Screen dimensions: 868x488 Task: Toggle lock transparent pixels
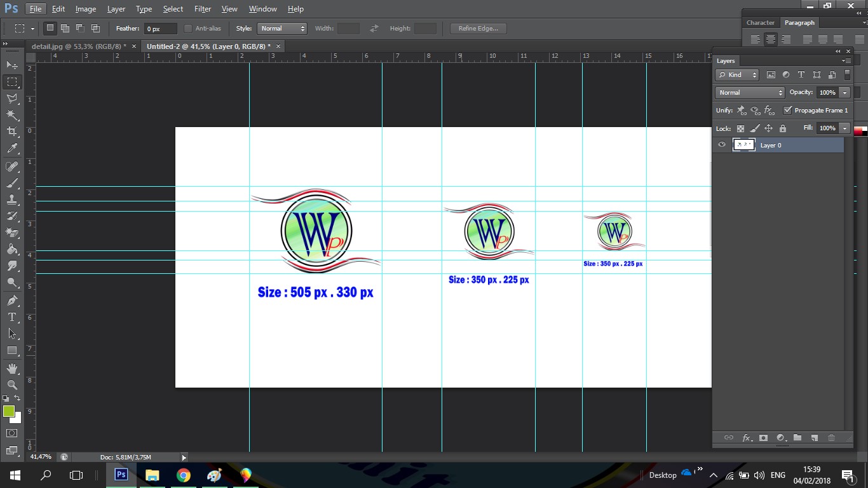(x=740, y=128)
